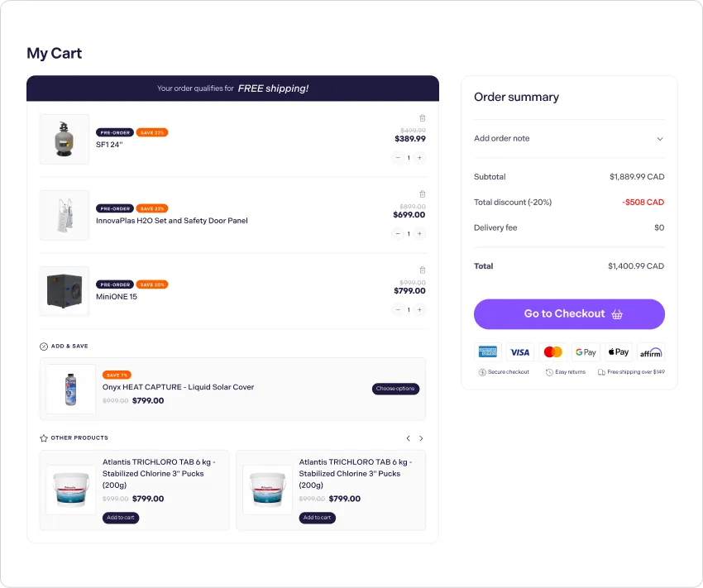Click Go to Checkout button

[569, 313]
